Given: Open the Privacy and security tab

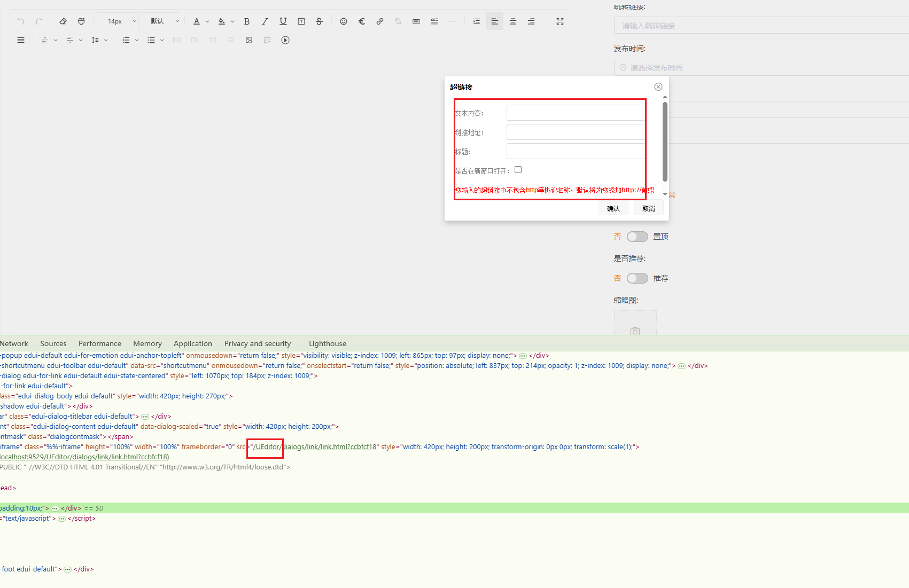Looking at the screenshot, I should 258,343.
